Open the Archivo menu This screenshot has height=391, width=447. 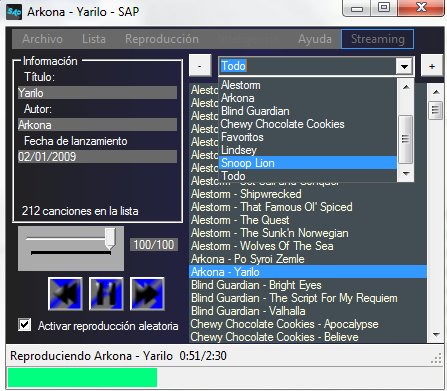point(42,39)
